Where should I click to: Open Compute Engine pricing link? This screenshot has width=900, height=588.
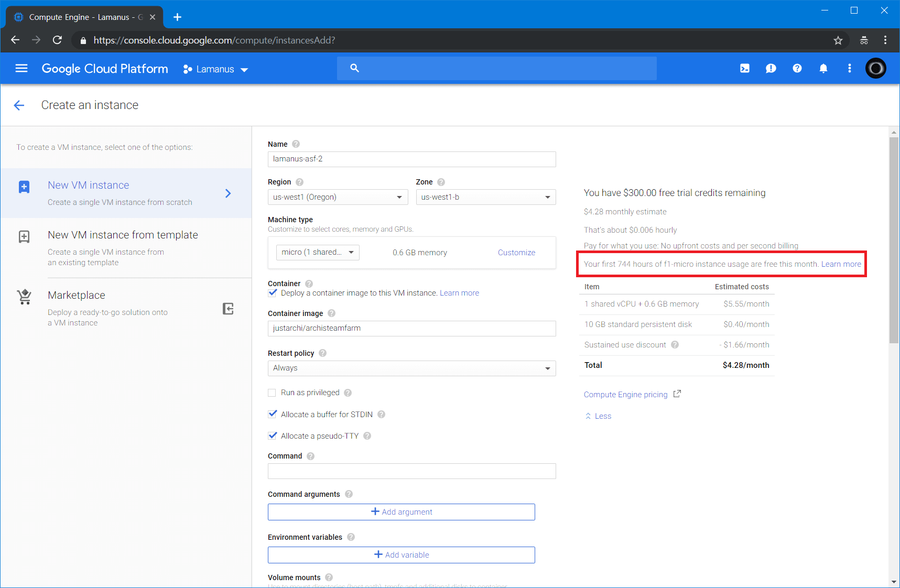(625, 395)
